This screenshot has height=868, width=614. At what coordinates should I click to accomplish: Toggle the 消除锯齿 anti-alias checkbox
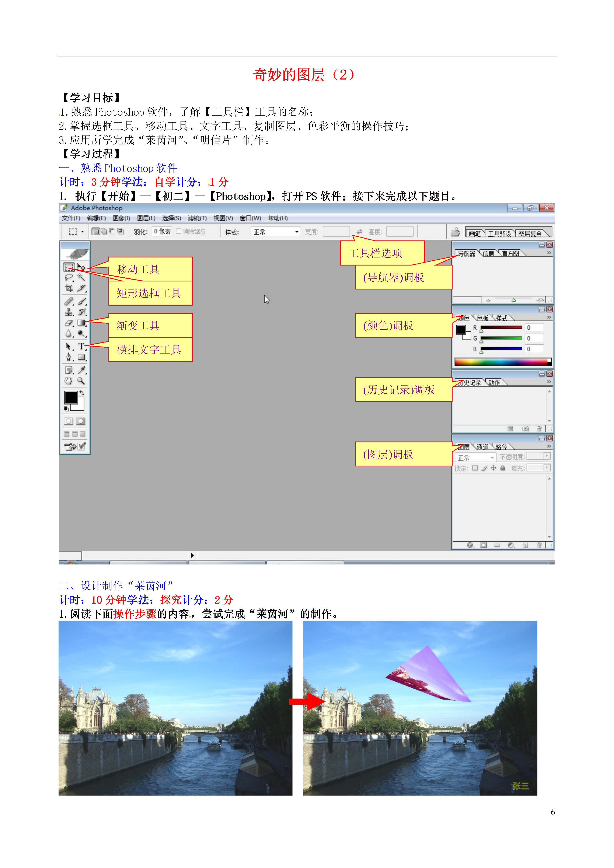click(179, 231)
